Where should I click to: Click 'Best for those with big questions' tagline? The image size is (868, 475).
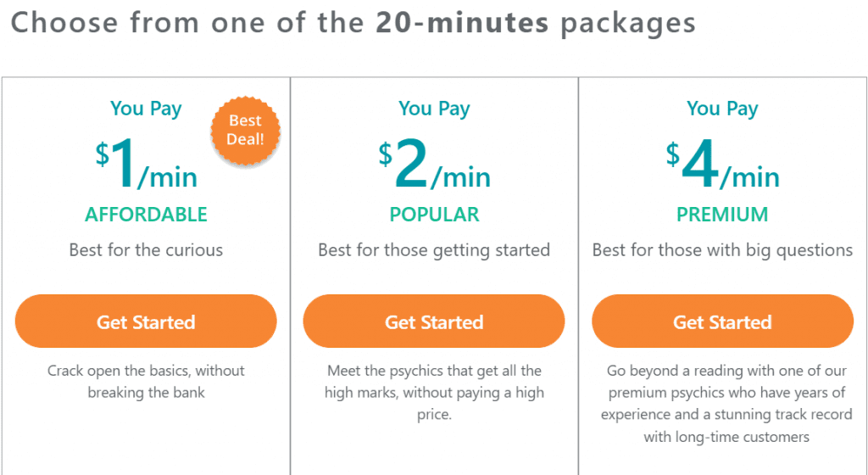pyautogui.click(x=722, y=250)
